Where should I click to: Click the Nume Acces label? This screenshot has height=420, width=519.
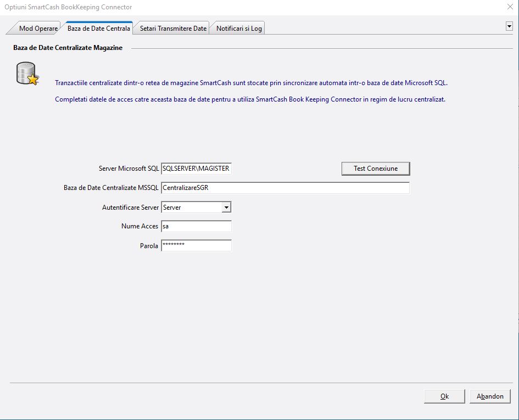tap(139, 226)
